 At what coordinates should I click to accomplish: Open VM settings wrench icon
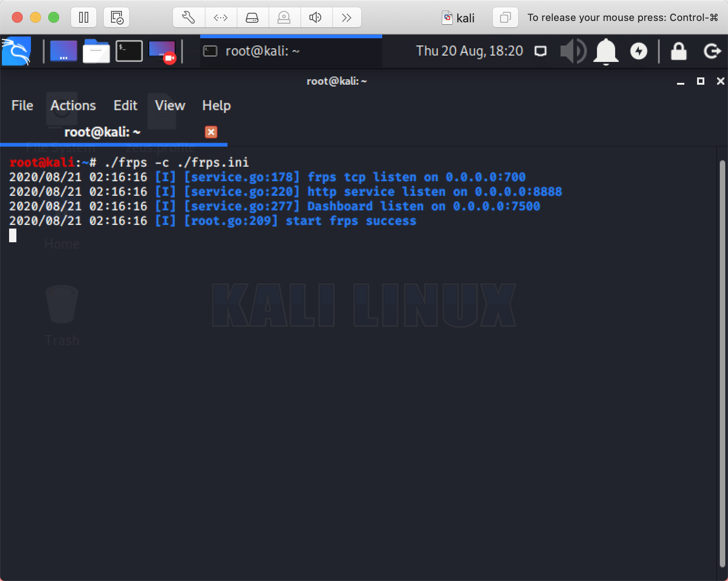[188, 17]
